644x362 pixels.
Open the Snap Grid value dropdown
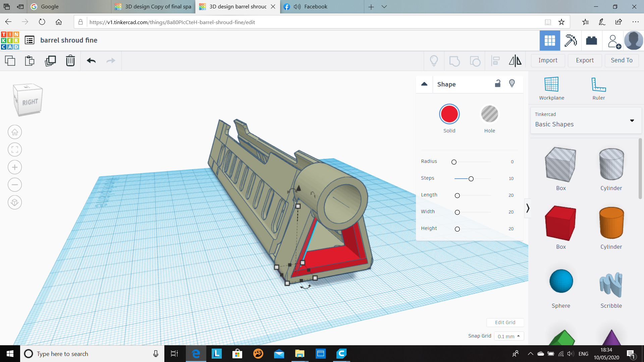point(509,336)
